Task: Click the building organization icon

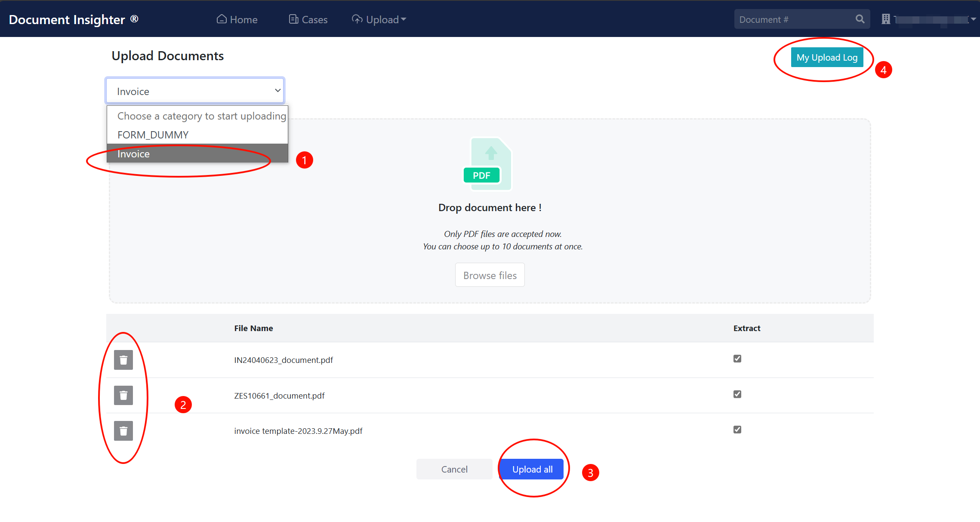Action: 886,19
